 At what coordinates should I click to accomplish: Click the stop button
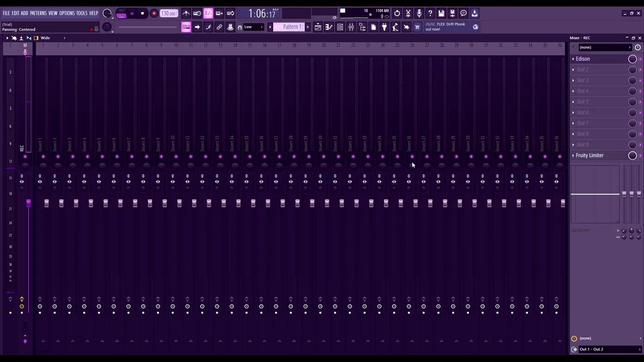tap(142, 14)
